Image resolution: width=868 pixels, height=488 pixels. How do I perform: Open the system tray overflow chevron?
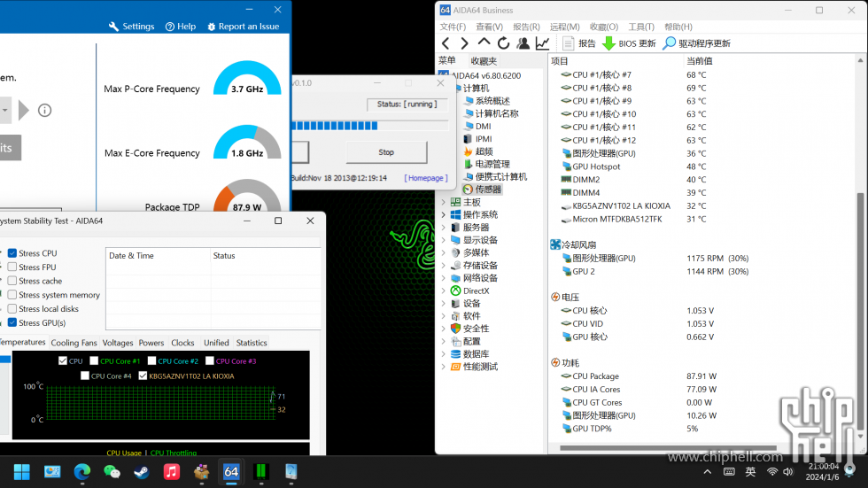tap(708, 472)
